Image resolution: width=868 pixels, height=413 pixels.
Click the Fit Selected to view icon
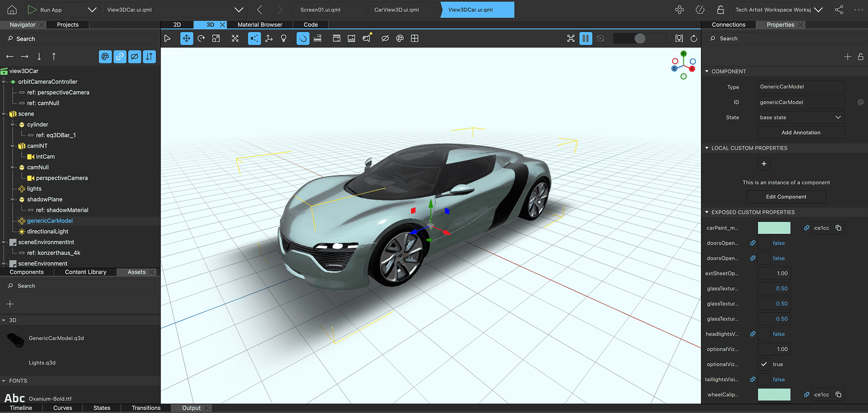[x=235, y=38]
